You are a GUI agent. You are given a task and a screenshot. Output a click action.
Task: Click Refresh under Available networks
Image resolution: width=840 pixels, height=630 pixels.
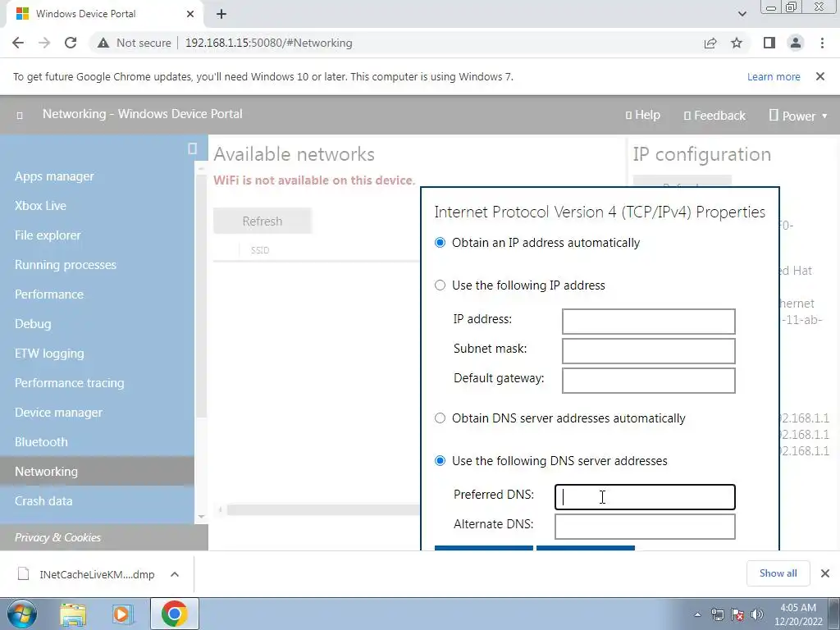tap(262, 221)
